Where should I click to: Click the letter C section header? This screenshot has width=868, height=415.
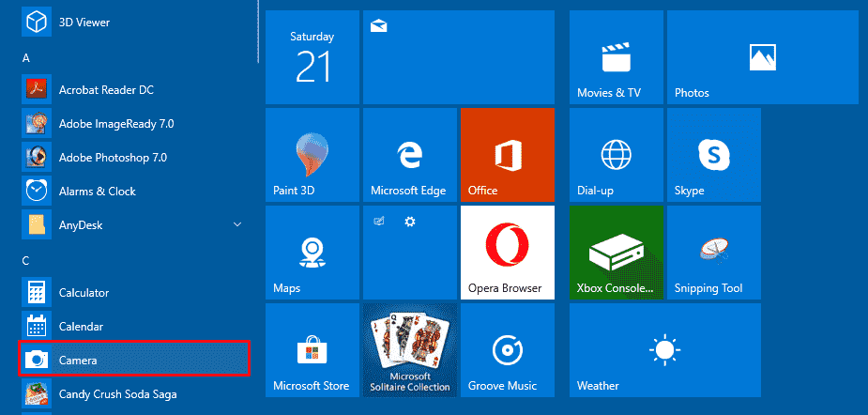point(25,260)
